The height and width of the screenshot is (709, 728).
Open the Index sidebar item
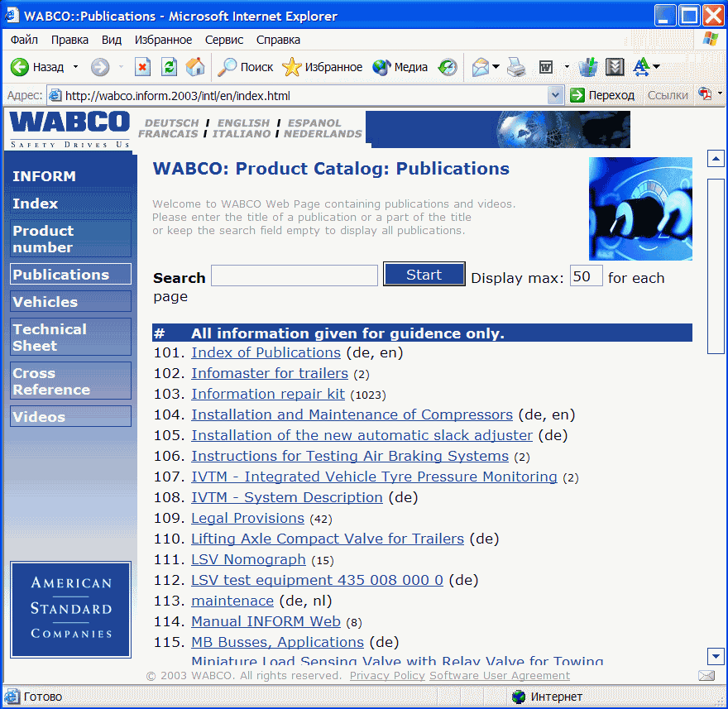70,204
